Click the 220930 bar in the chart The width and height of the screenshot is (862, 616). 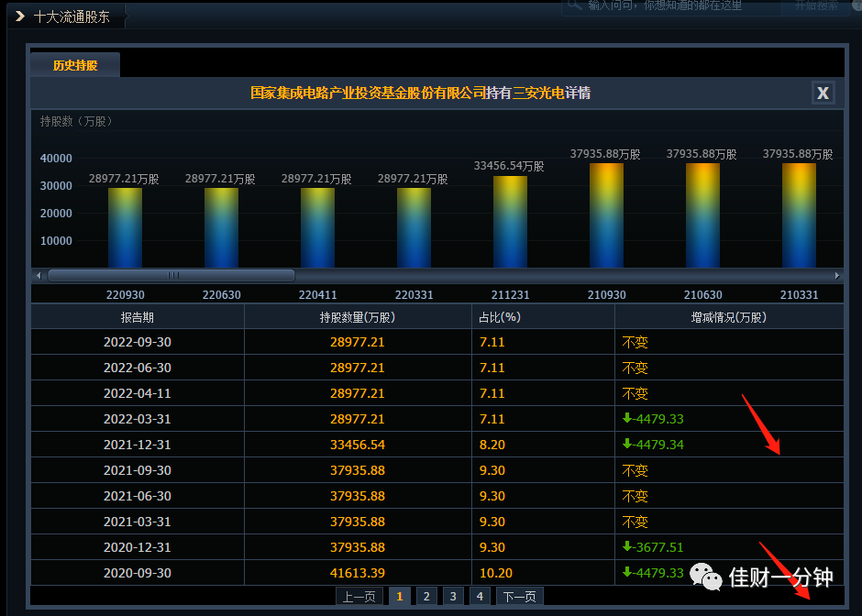point(125,227)
